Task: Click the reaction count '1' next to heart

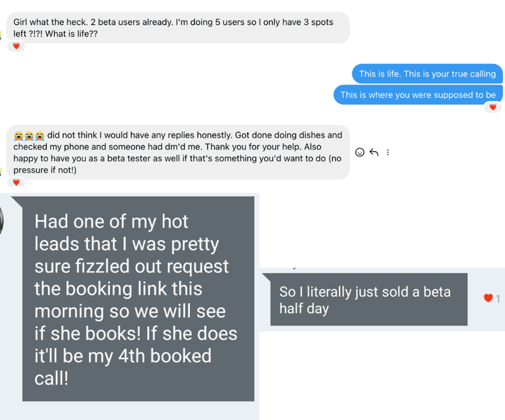Action: (498, 299)
